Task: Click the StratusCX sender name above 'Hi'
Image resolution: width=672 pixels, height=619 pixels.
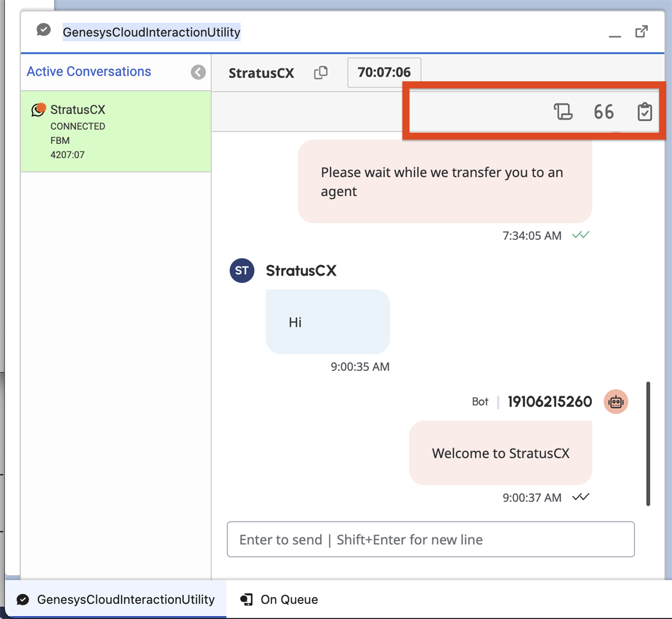Action: 301,271
